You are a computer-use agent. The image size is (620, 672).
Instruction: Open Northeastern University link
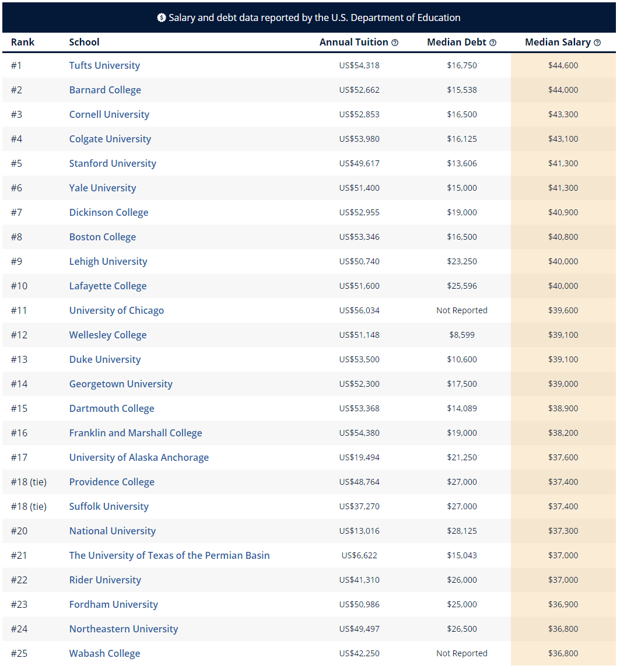click(124, 629)
